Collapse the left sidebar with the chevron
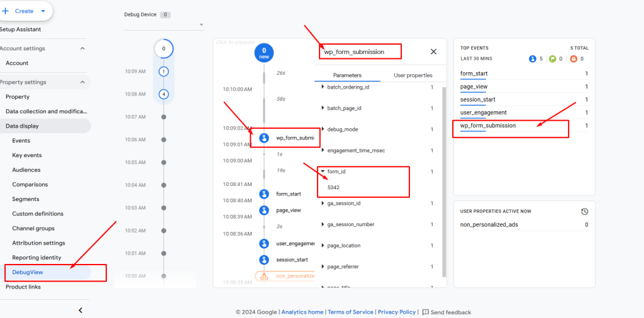 pos(80,310)
